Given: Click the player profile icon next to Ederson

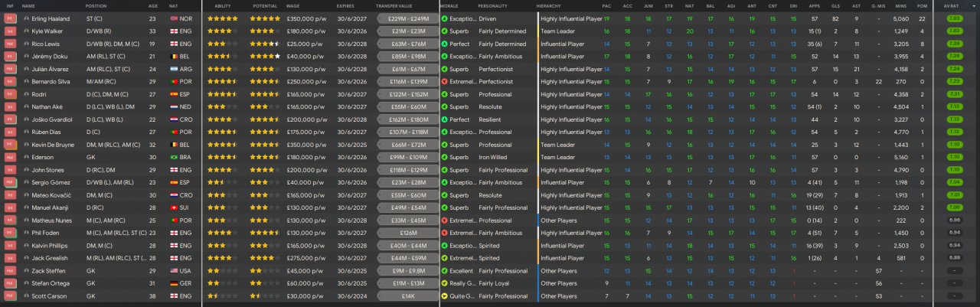Looking at the screenshot, I should pos(26,157).
